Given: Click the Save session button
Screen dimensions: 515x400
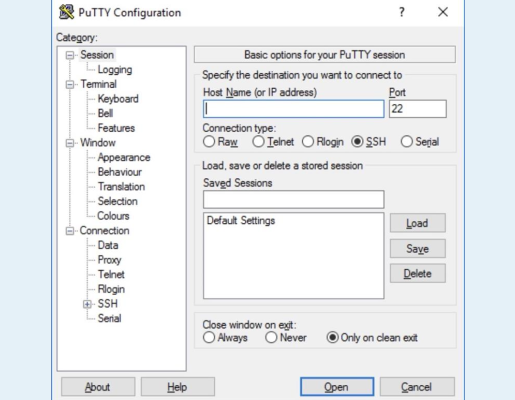Looking at the screenshot, I should point(418,249).
